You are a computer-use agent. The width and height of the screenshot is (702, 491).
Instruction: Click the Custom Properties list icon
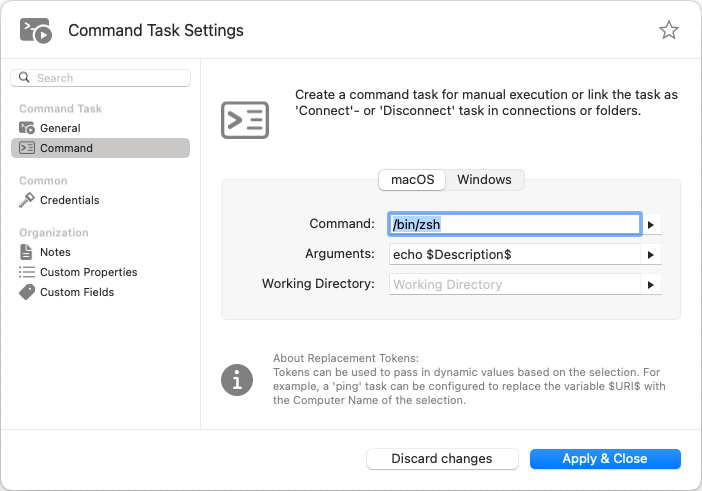(27, 272)
